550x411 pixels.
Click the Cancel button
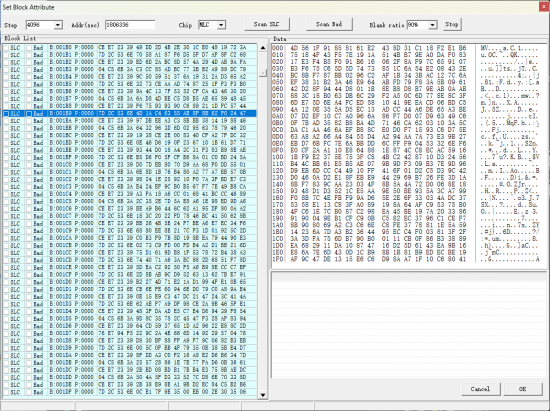click(x=480, y=389)
